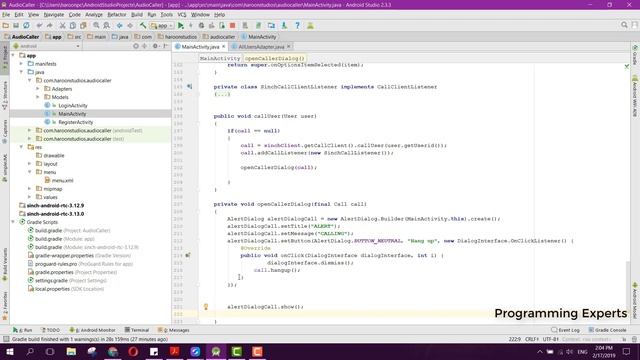The image size is (640, 360).
Task: Click the Forward navigation arrow
Action: coord(130,25)
